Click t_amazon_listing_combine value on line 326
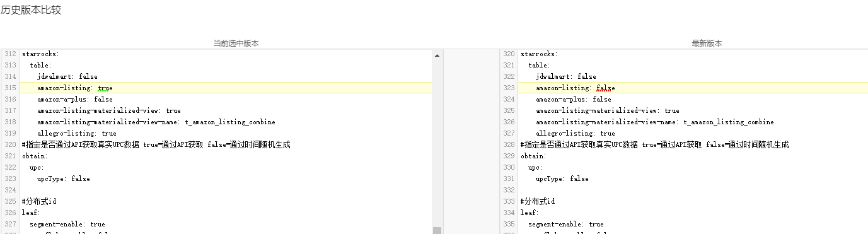Screen dimensions: 868x234 (728, 122)
